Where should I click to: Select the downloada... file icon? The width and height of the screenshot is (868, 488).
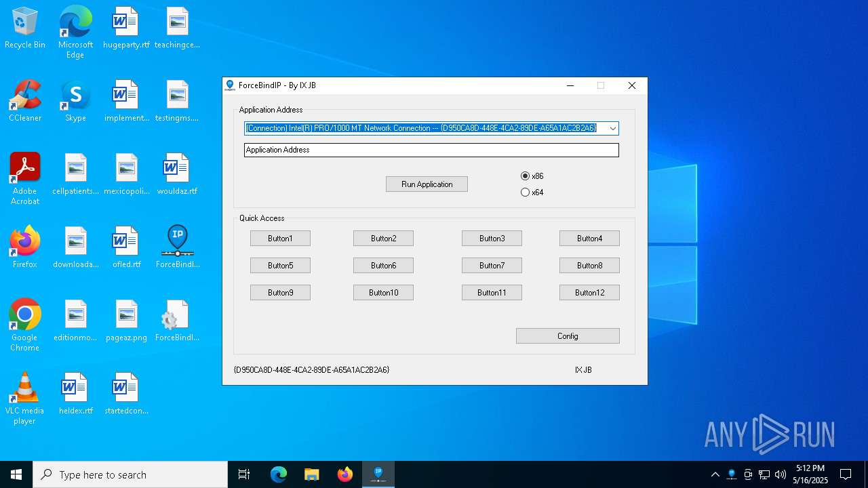(x=75, y=248)
